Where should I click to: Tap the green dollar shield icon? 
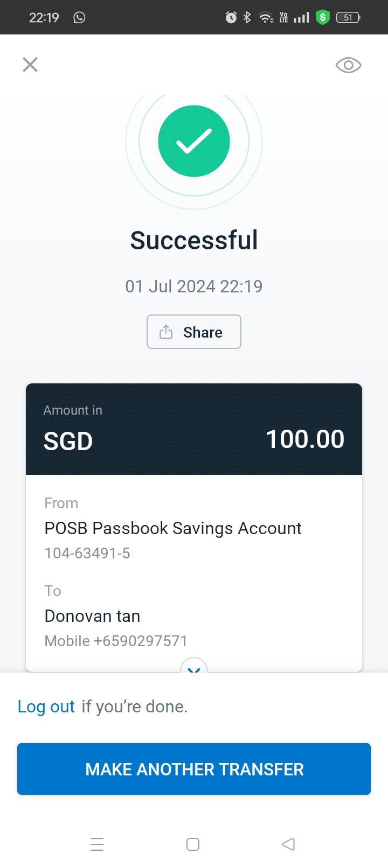[323, 18]
